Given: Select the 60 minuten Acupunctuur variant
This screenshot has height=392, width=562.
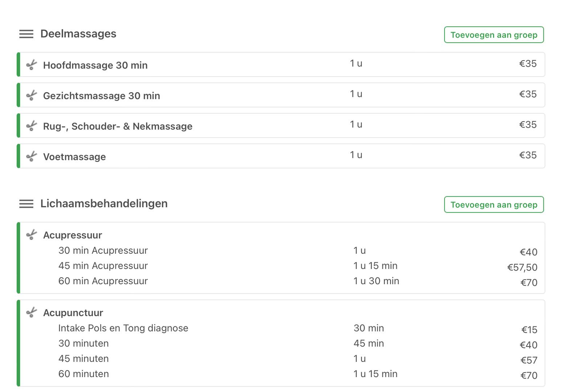Looking at the screenshot, I should tap(298, 374).
